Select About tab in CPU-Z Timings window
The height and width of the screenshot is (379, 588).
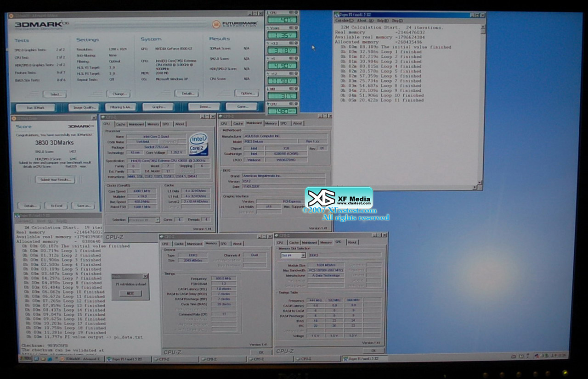click(x=237, y=244)
